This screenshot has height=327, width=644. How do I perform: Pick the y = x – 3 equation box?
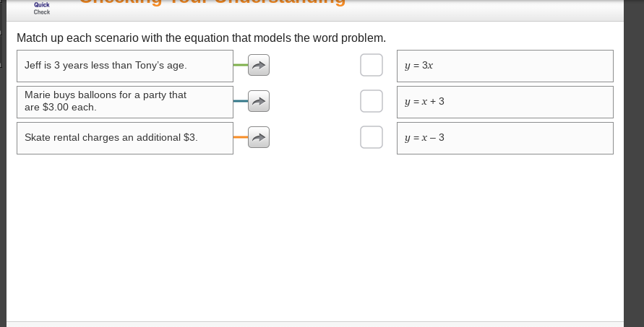[505, 139]
